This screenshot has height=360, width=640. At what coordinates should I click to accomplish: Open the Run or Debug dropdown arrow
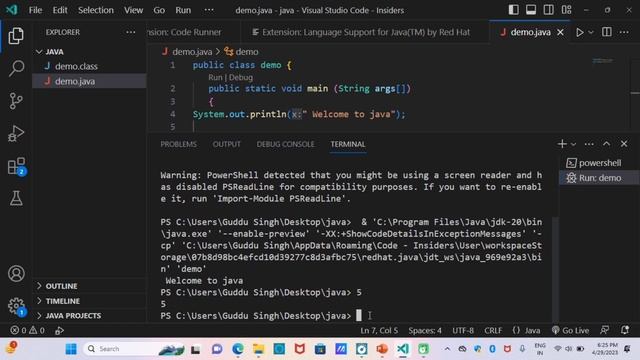[x=591, y=32]
